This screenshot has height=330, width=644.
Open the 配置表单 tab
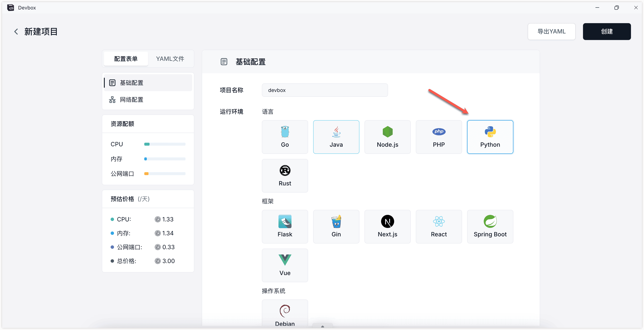coord(126,59)
